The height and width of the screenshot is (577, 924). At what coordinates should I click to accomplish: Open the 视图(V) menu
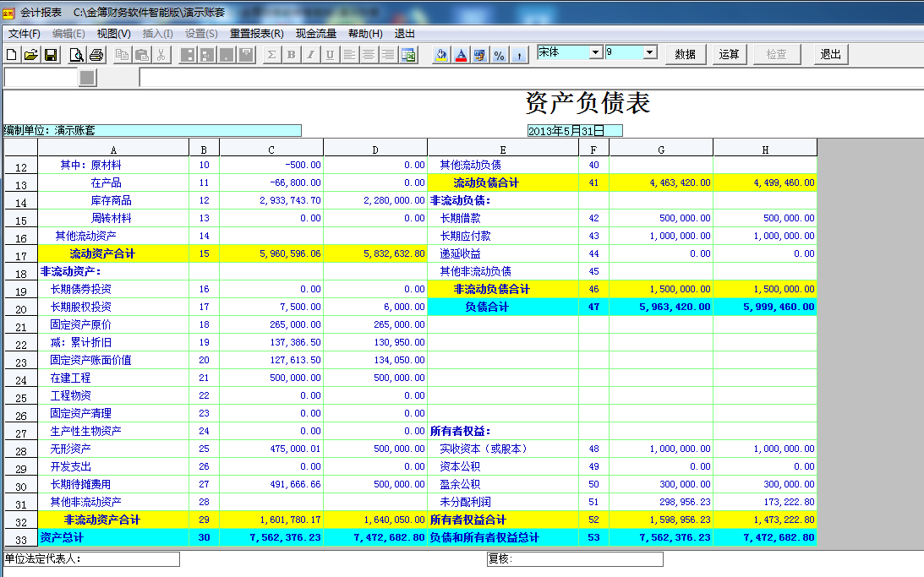(x=113, y=34)
